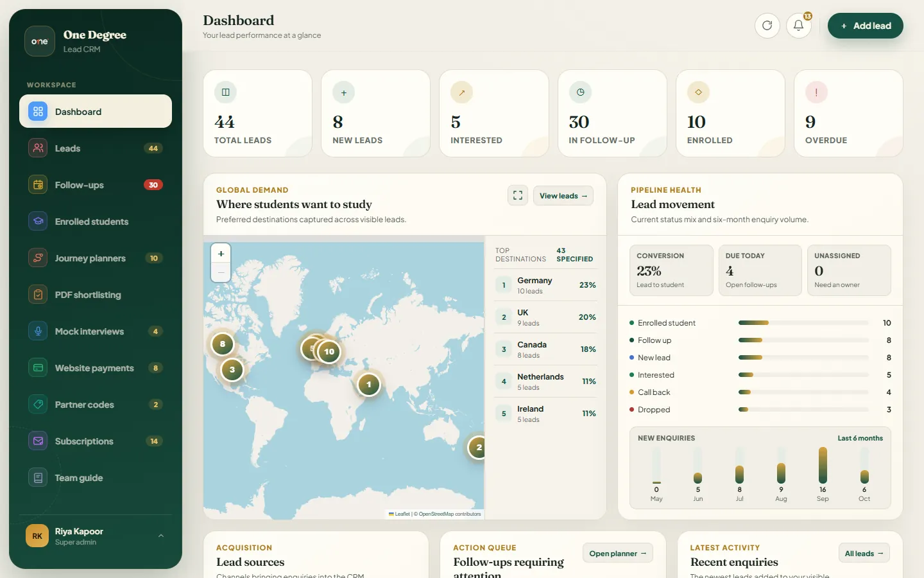Click the Enrolled students graduation cap icon
924x578 pixels.
(x=38, y=221)
